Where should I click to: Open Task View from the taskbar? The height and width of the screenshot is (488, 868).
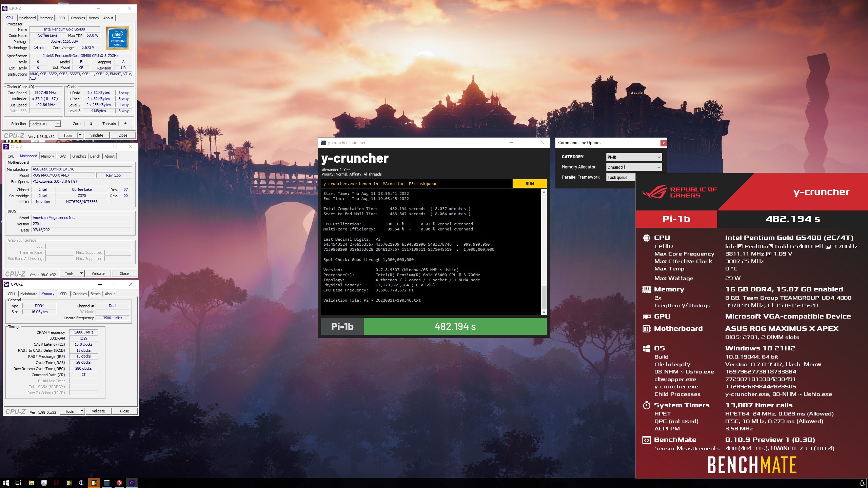click(18, 483)
